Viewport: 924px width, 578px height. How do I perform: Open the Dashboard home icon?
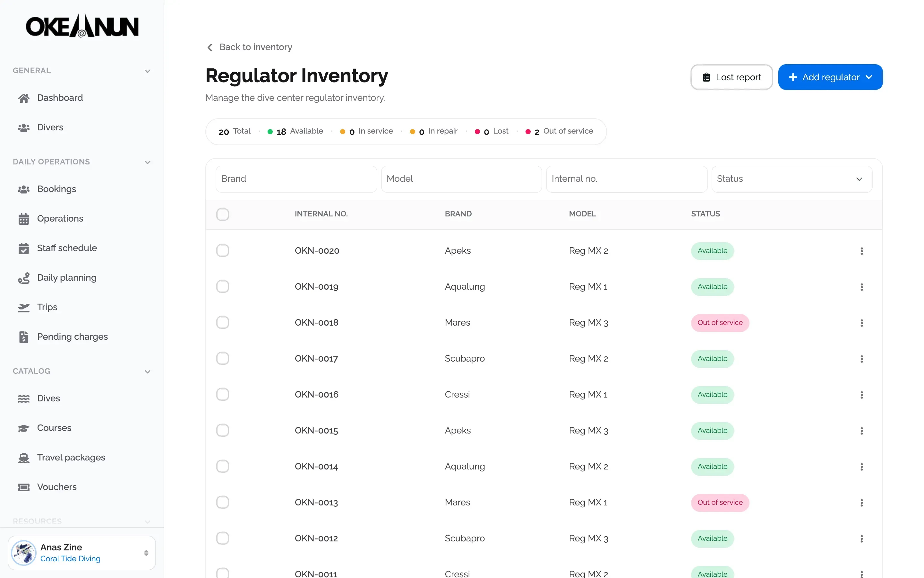tap(24, 98)
